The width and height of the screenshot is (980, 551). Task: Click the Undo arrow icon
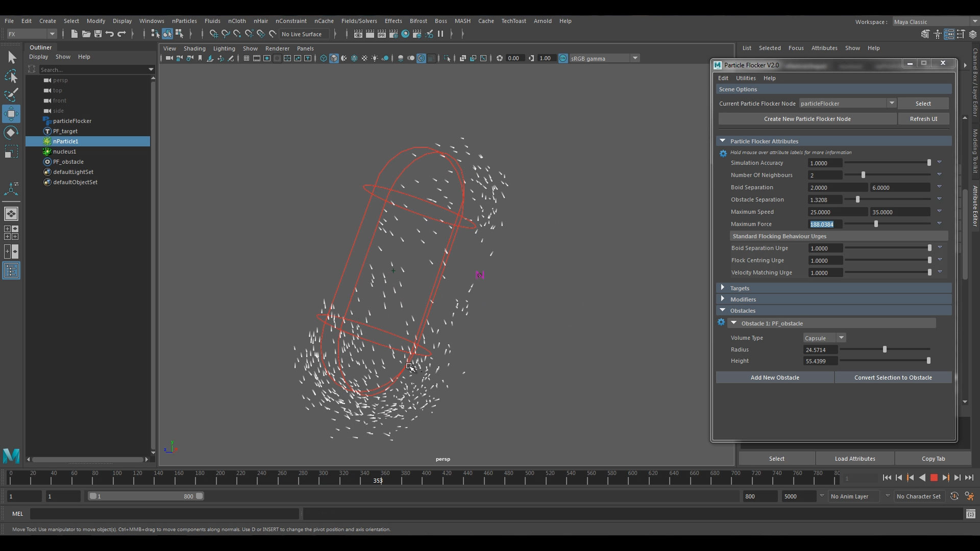pos(110,34)
